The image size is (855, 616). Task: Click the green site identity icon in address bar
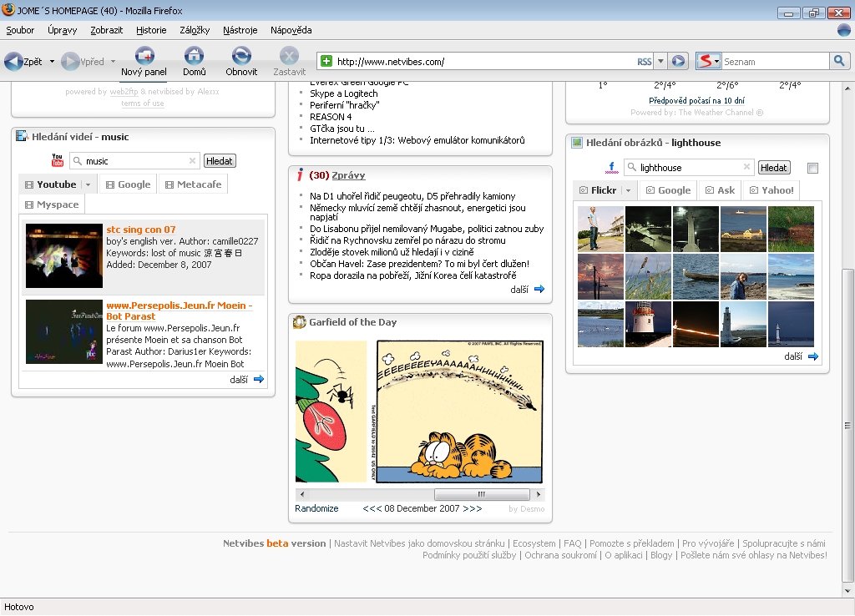[x=326, y=61]
